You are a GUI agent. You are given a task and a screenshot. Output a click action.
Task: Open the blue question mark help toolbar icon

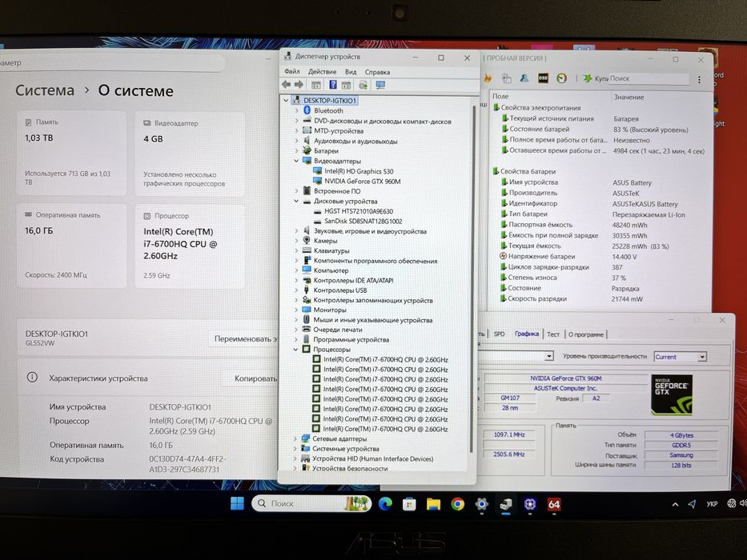pyautogui.click(x=333, y=85)
